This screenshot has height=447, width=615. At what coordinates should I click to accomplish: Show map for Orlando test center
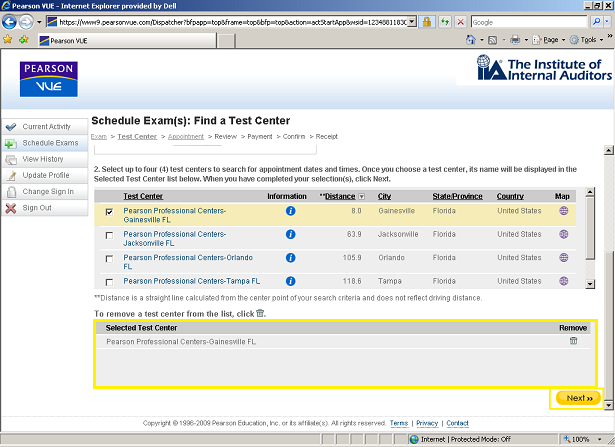click(563, 257)
